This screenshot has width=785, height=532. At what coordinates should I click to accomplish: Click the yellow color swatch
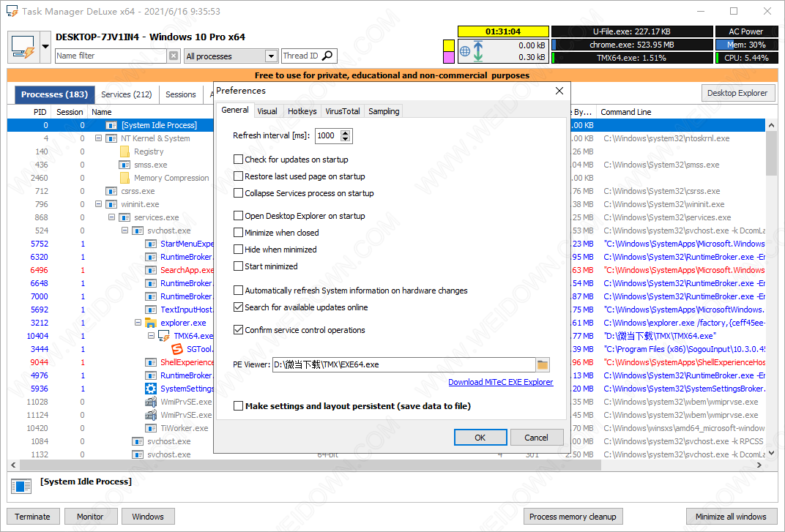449,45
